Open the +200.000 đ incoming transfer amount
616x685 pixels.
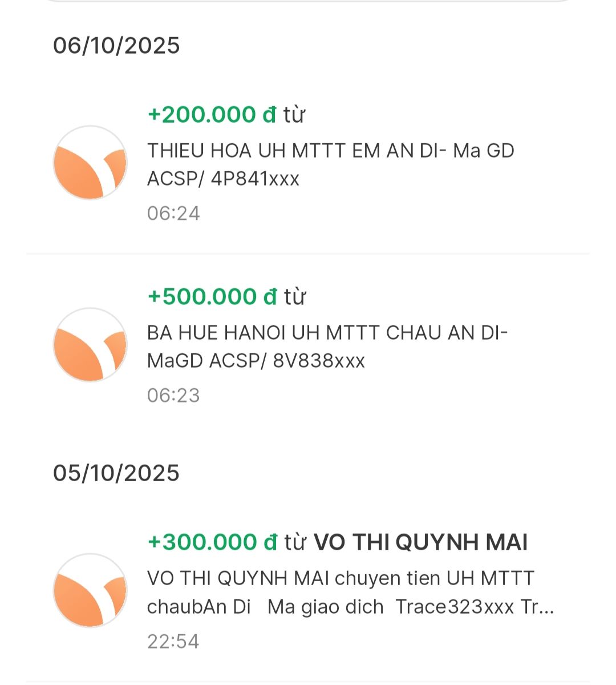pyautogui.click(x=212, y=115)
